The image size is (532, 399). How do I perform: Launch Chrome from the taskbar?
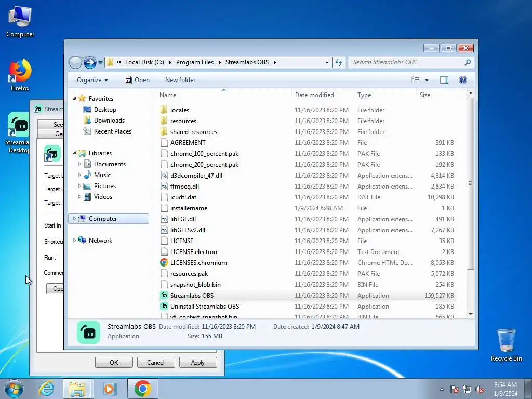(x=142, y=389)
